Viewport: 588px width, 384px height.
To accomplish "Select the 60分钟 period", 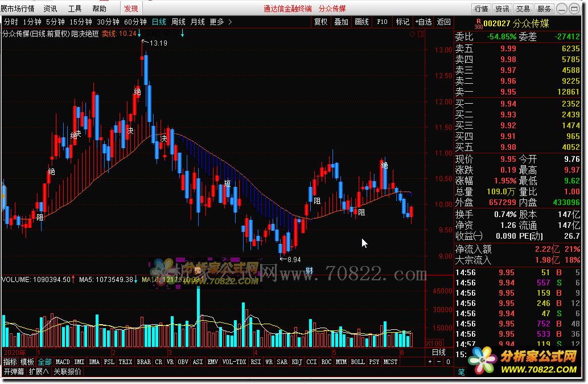I will 135,22.
